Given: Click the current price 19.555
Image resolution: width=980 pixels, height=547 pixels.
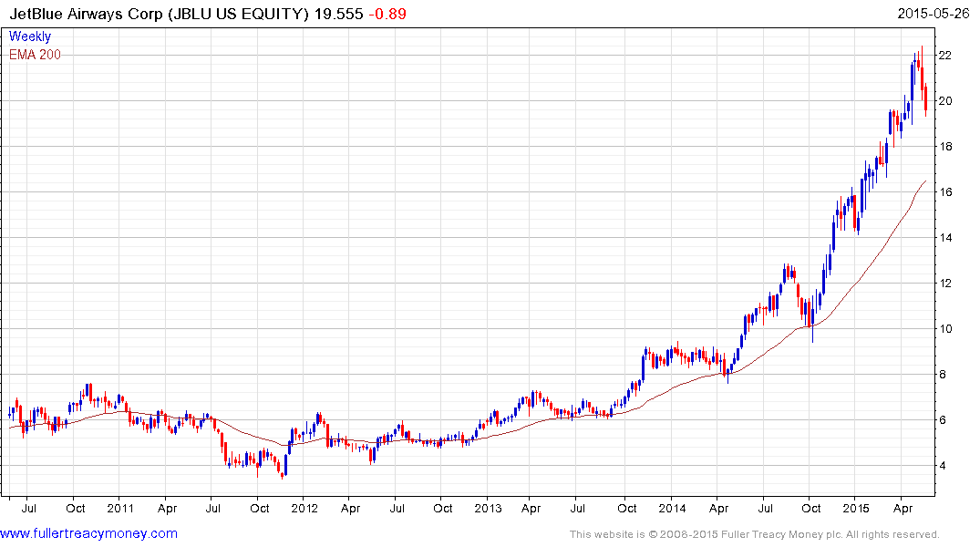Looking at the screenshot, I should [338, 14].
